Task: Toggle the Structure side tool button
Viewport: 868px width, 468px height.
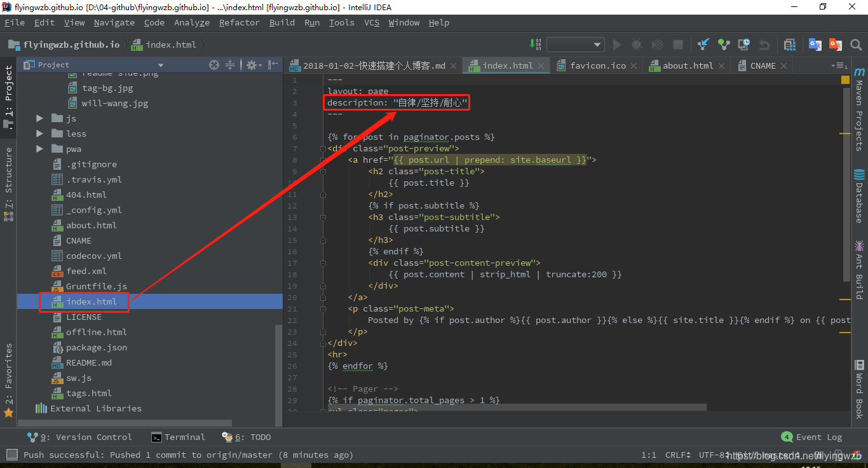Action: pyautogui.click(x=8, y=184)
